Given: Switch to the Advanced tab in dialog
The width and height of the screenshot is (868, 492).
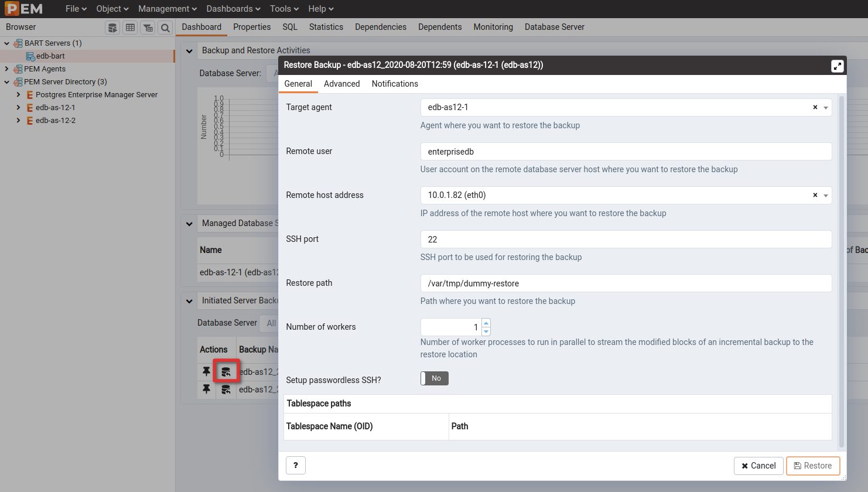Looking at the screenshot, I should point(342,84).
